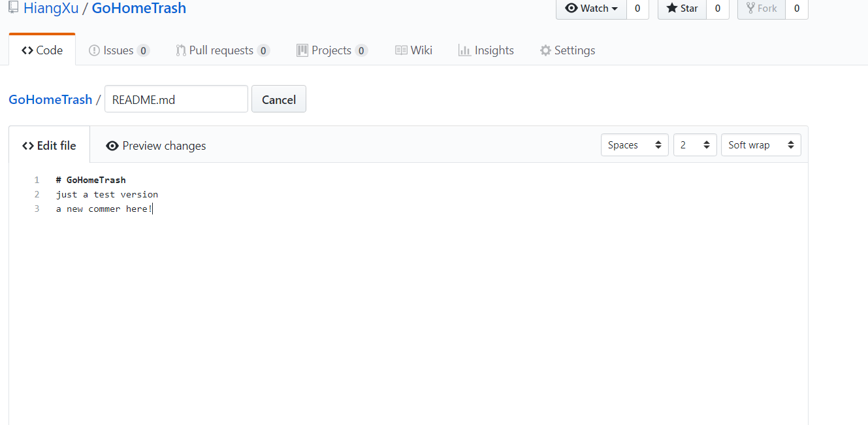Cancel editing the file

[x=279, y=99]
